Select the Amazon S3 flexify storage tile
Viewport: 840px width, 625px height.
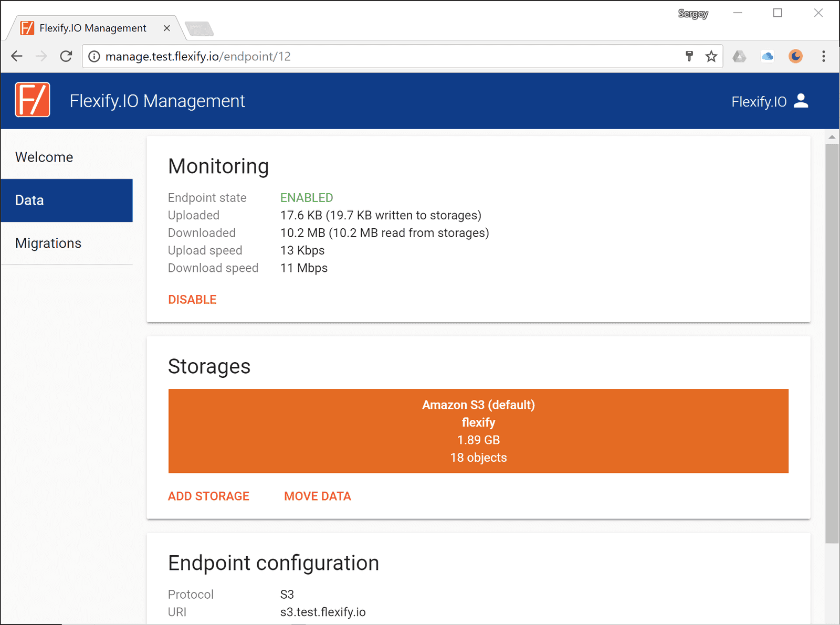478,431
